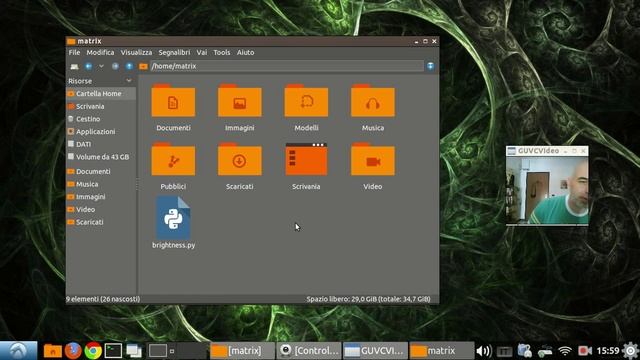
Task: Select the Modelli folder
Action: pos(306,101)
